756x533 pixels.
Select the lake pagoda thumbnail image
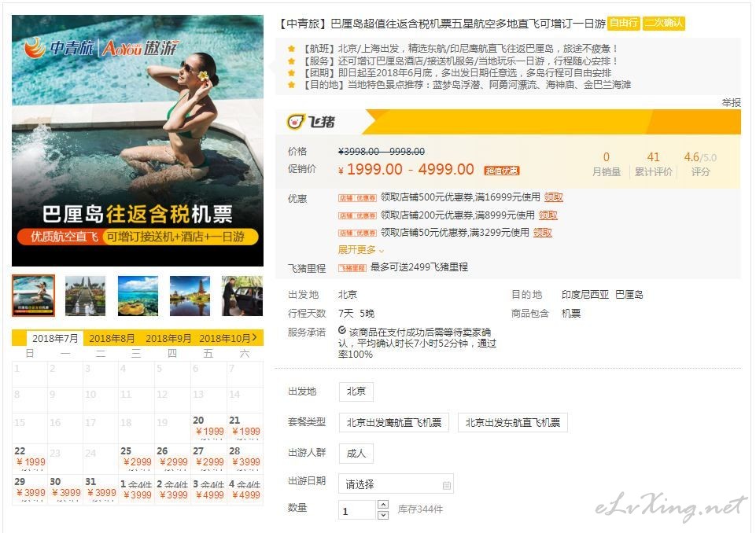[x=190, y=296]
